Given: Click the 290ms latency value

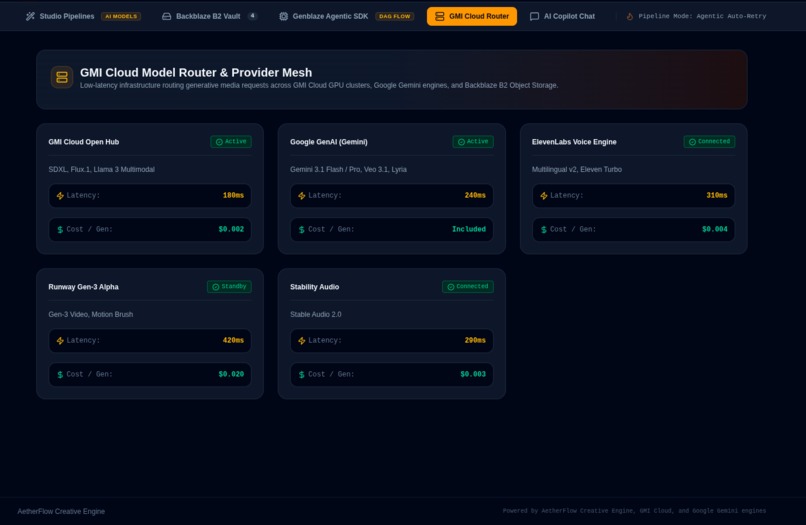Looking at the screenshot, I should (x=475, y=340).
